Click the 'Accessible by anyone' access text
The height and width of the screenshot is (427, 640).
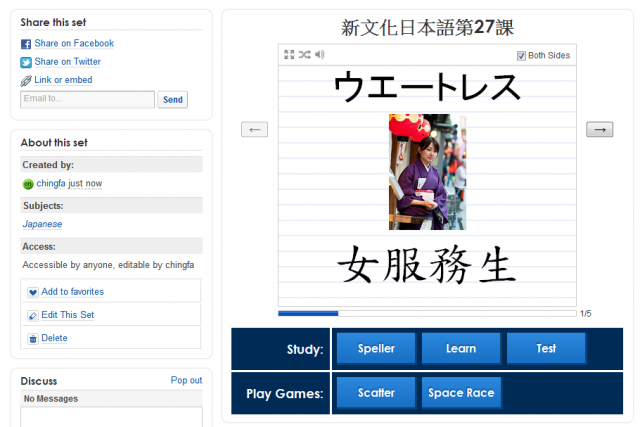(x=108, y=265)
